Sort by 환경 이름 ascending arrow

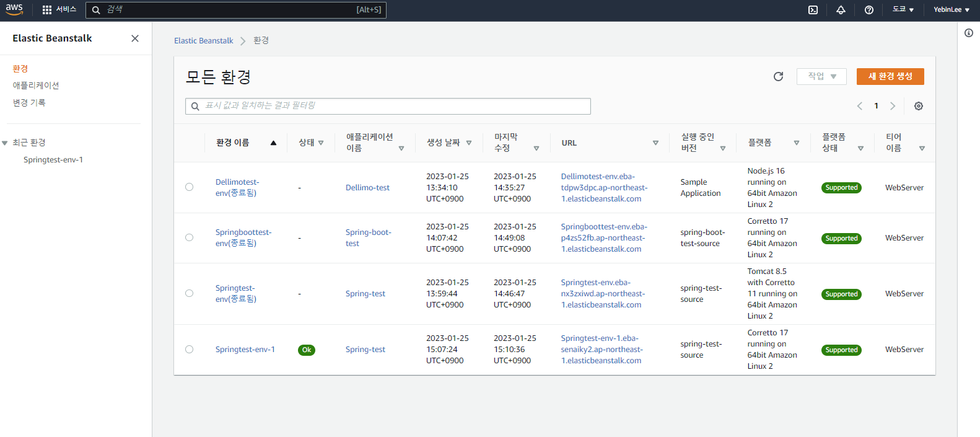(x=273, y=143)
